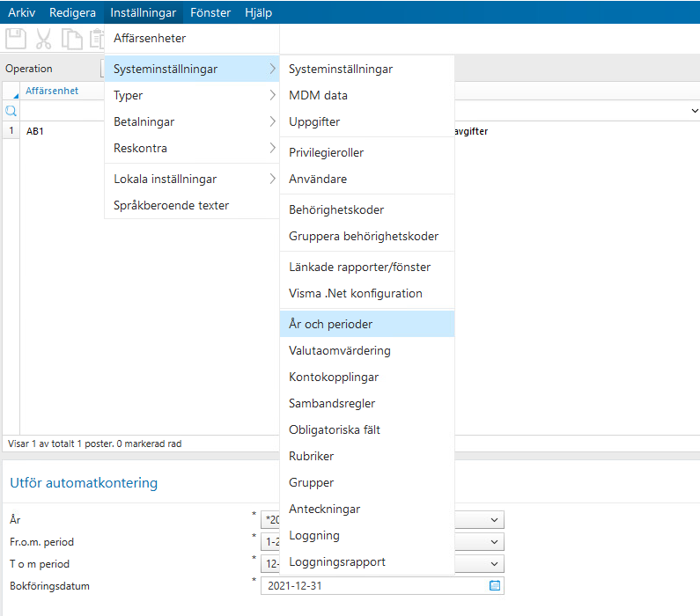Click the Copy toolbar icon

(71, 39)
